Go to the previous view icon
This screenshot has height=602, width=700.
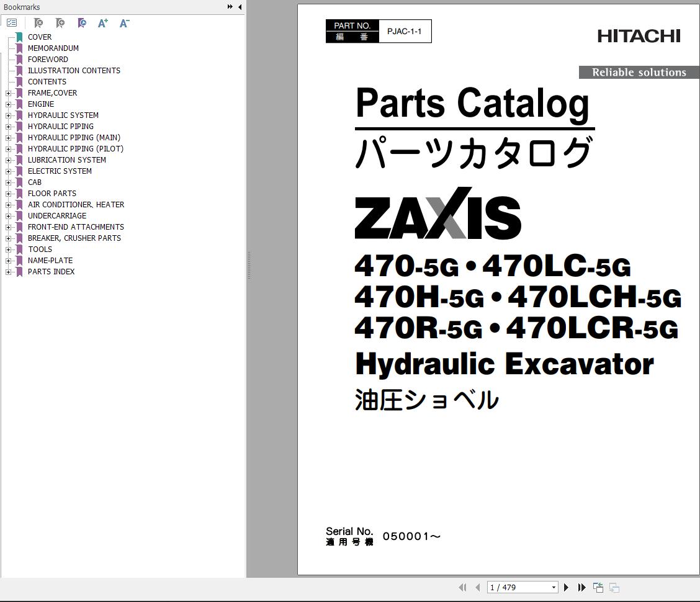(598, 588)
